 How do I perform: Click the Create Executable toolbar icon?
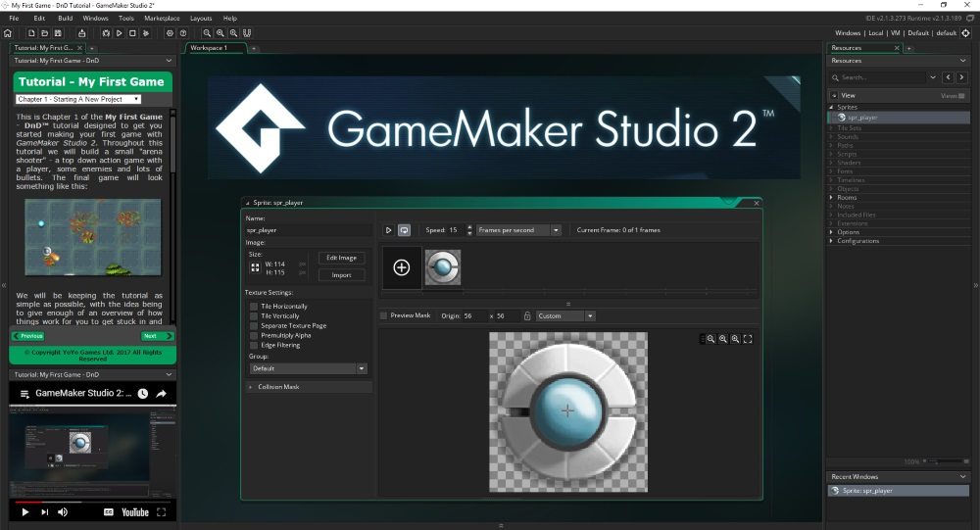[82, 33]
